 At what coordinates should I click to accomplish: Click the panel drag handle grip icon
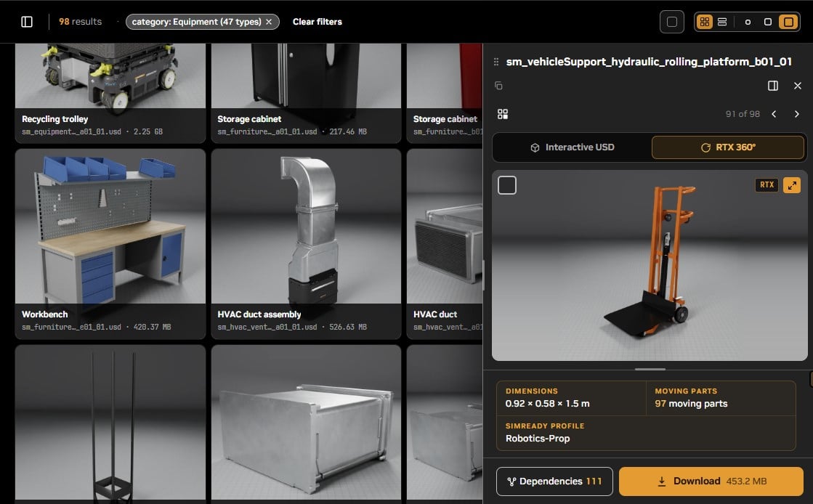pyautogui.click(x=496, y=62)
